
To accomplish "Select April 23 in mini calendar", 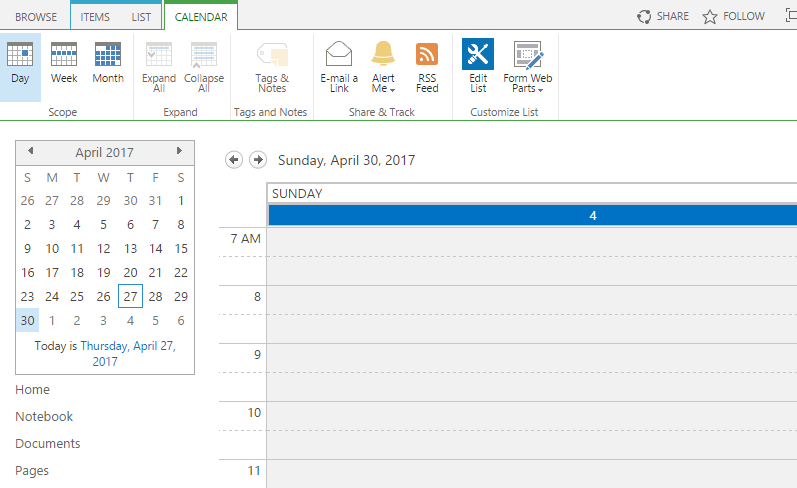I will (x=27, y=296).
